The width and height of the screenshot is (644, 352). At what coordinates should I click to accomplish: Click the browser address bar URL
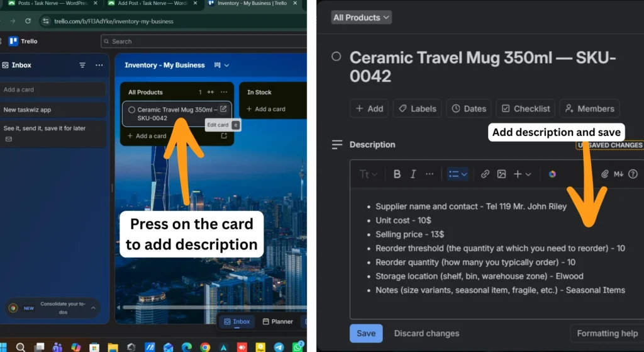tap(114, 21)
